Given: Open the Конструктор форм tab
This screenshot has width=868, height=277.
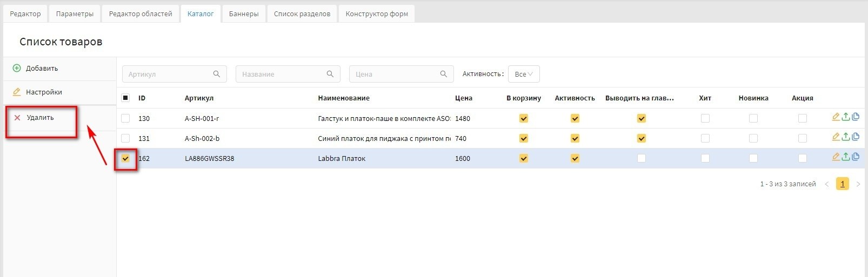Looking at the screenshot, I should (x=377, y=14).
